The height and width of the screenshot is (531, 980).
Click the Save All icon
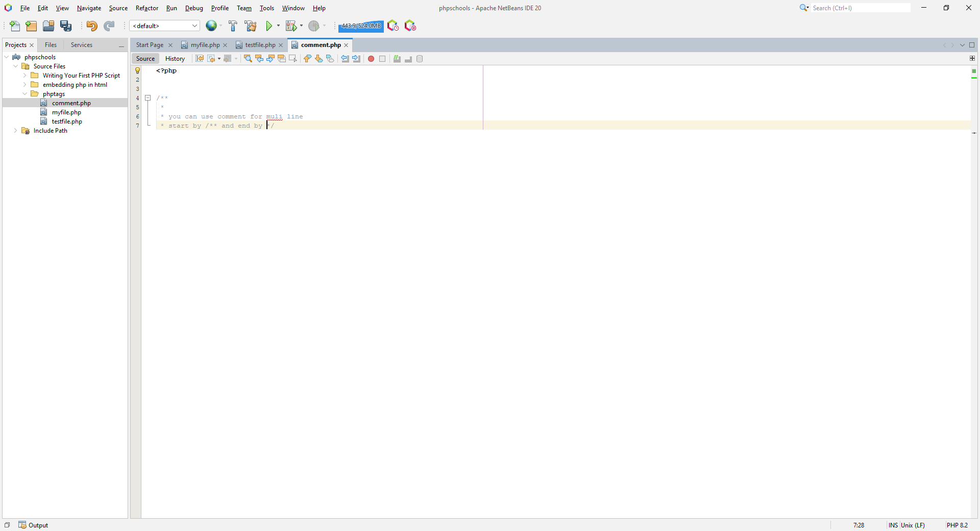[65, 26]
